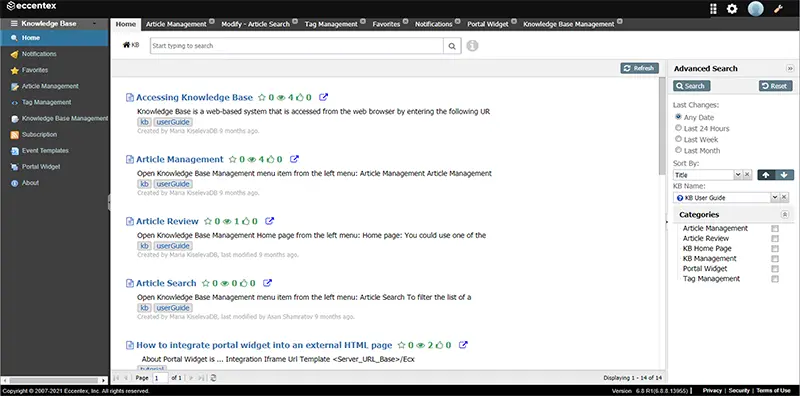
Task: Click the info icon beside search
Action: pos(472,46)
